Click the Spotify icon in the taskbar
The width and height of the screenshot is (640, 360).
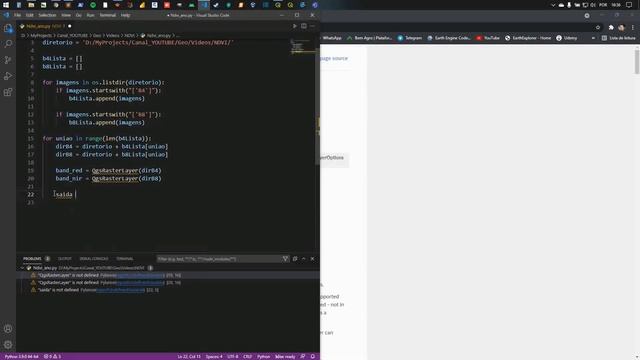[x=93, y=5]
